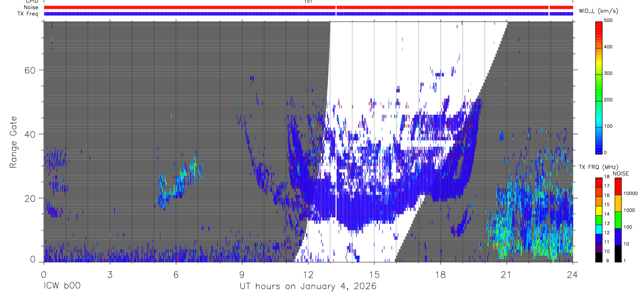Click the "NOISE" legend title

(x=621, y=173)
